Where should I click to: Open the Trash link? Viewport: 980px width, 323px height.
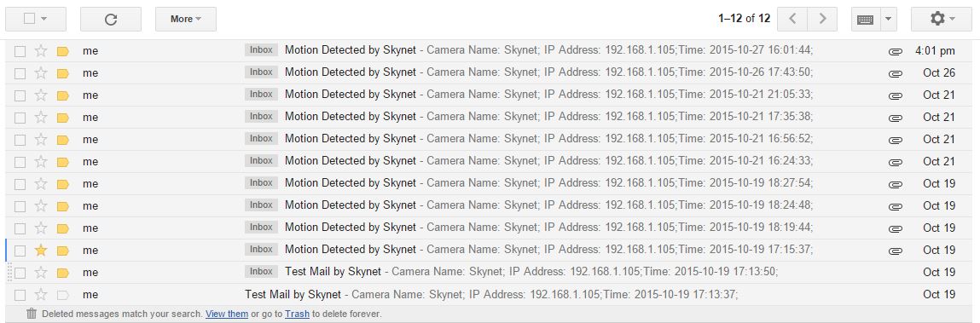(x=297, y=314)
